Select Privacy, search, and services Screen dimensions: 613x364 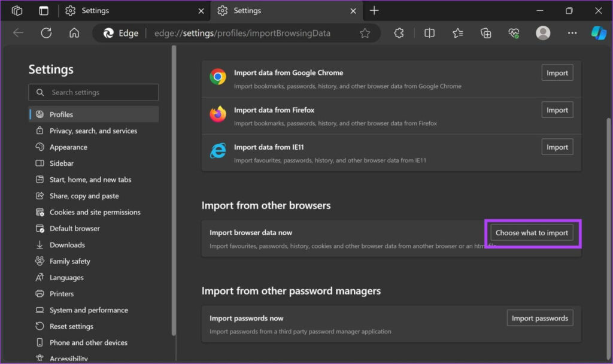[93, 131]
